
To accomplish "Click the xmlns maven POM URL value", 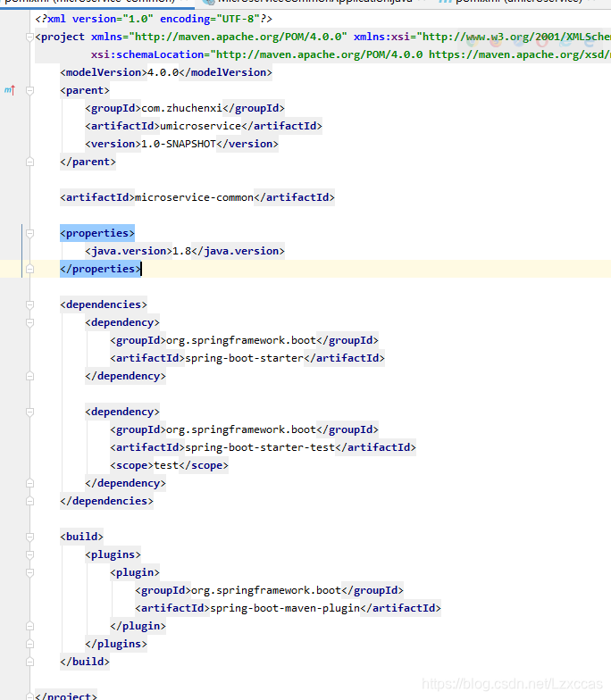I will (238, 37).
